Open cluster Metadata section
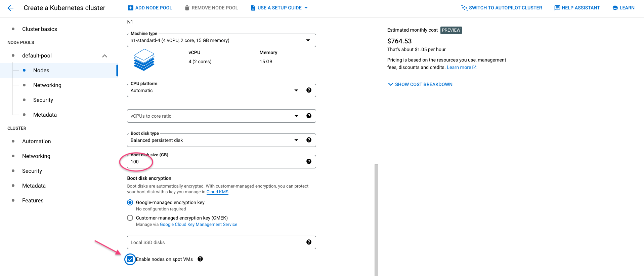644x276 pixels. click(x=34, y=186)
